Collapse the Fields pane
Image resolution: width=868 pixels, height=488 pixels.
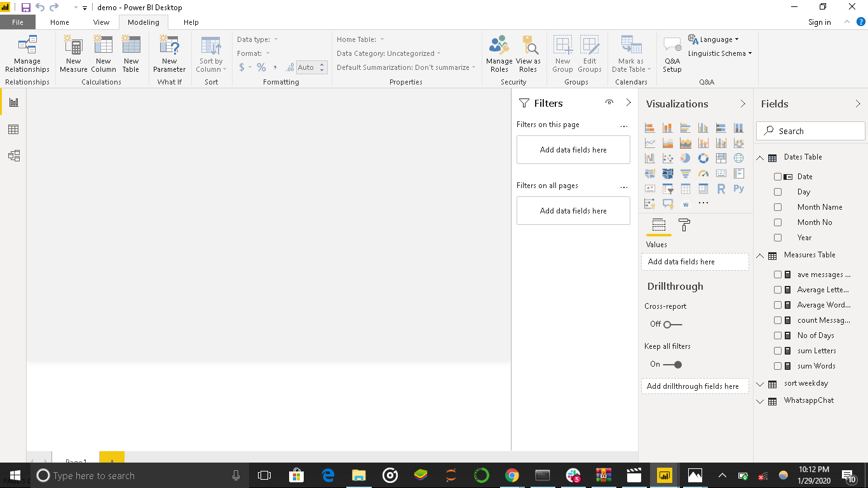[x=858, y=104]
